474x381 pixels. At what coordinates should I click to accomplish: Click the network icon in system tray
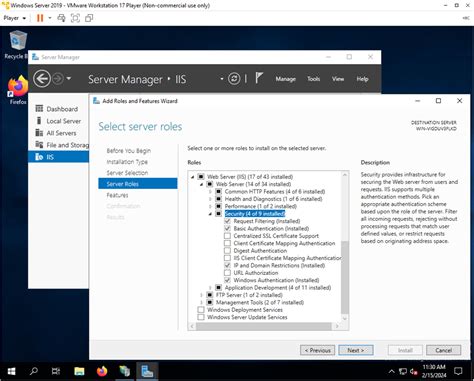click(403, 371)
